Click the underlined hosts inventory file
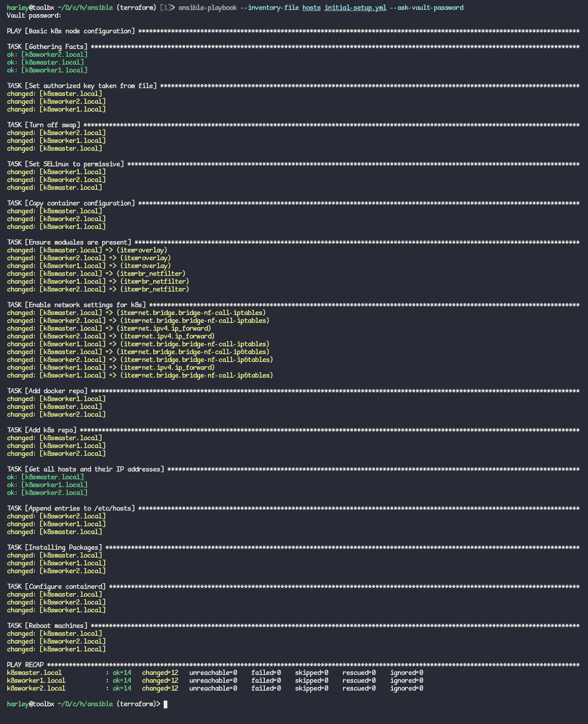 click(311, 8)
